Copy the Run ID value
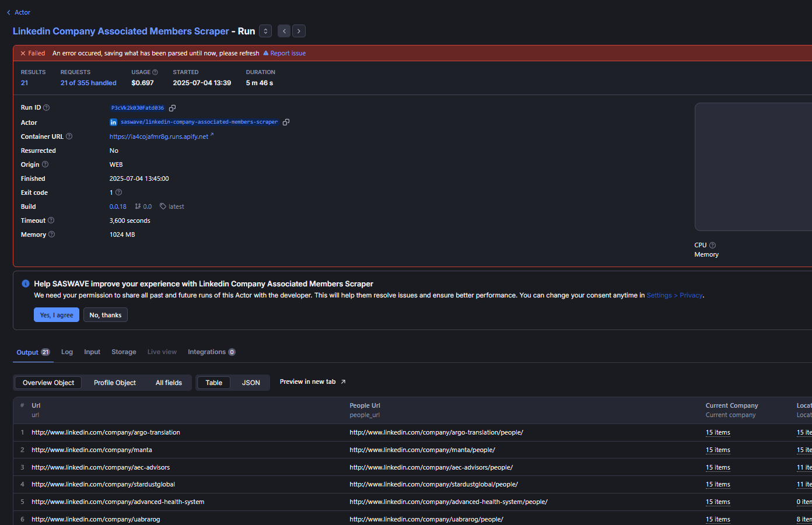Screen dimensions: 812x525 coord(172,108)
